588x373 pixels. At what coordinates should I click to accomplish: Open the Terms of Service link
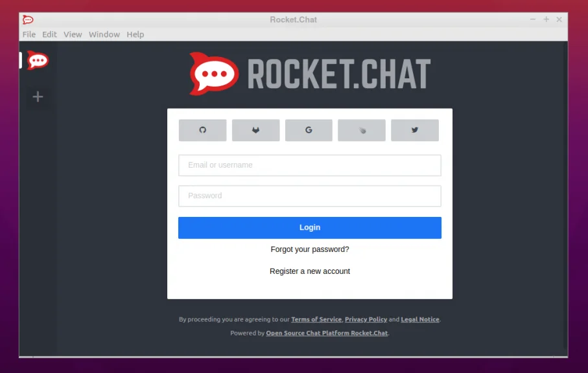pos(316,319)
